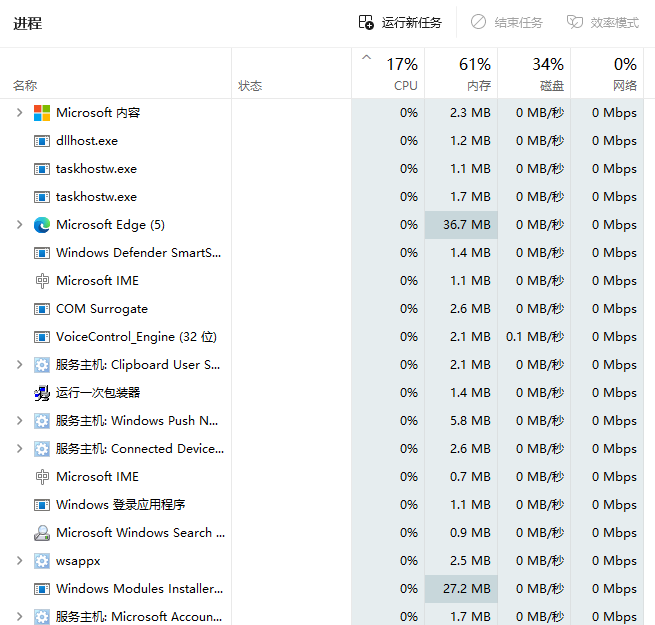Screen dimensions: 655x625
Task: Click the Microsoft 内容 colorful logo icon
Action: click(42, 113)
